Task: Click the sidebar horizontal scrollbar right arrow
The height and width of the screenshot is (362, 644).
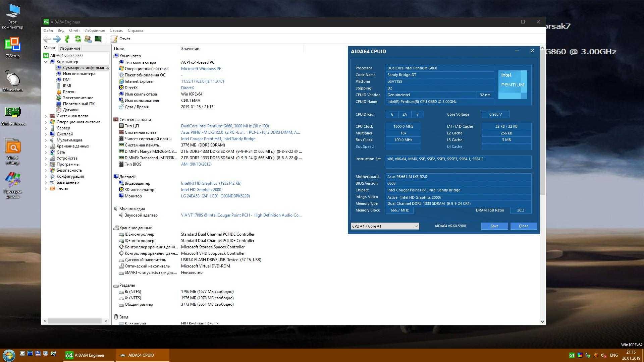Action: click(106, 321)
